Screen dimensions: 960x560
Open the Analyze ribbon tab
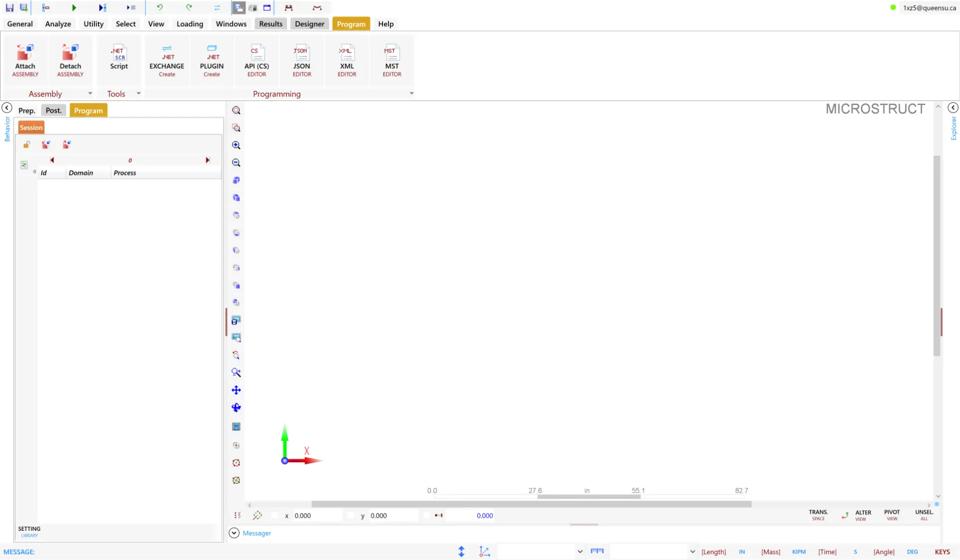click(58, 24)
